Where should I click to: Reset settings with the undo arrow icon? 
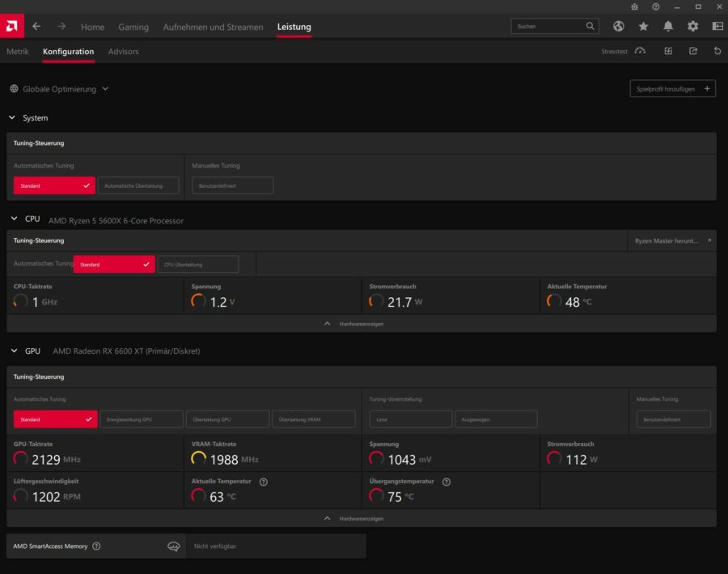717,51
